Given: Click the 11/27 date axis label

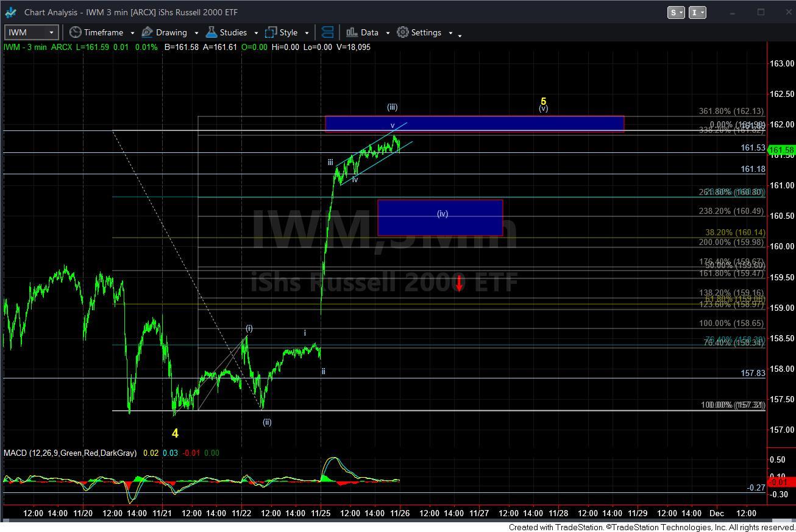Looking at the screenshot, I should click(x=479, y=513).
